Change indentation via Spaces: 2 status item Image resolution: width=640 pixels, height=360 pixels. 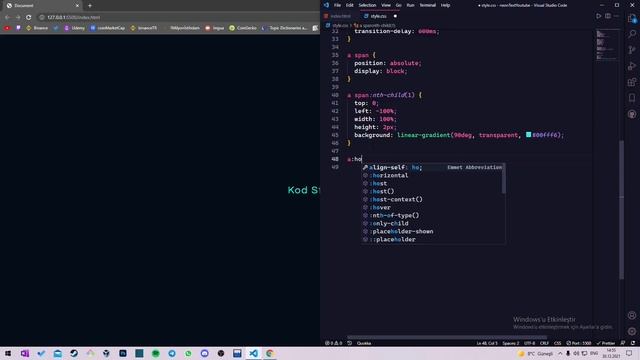(511, 343)
